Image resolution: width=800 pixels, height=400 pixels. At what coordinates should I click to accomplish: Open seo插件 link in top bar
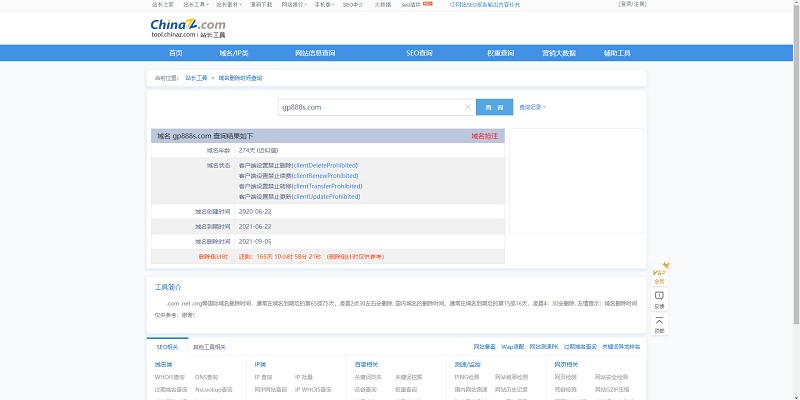pyautogui.click(x=411, y=4)
